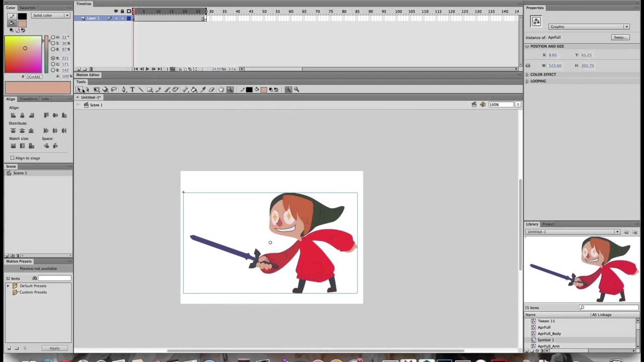
Task: Select the Pen tool
Action: tap(124, 89)
